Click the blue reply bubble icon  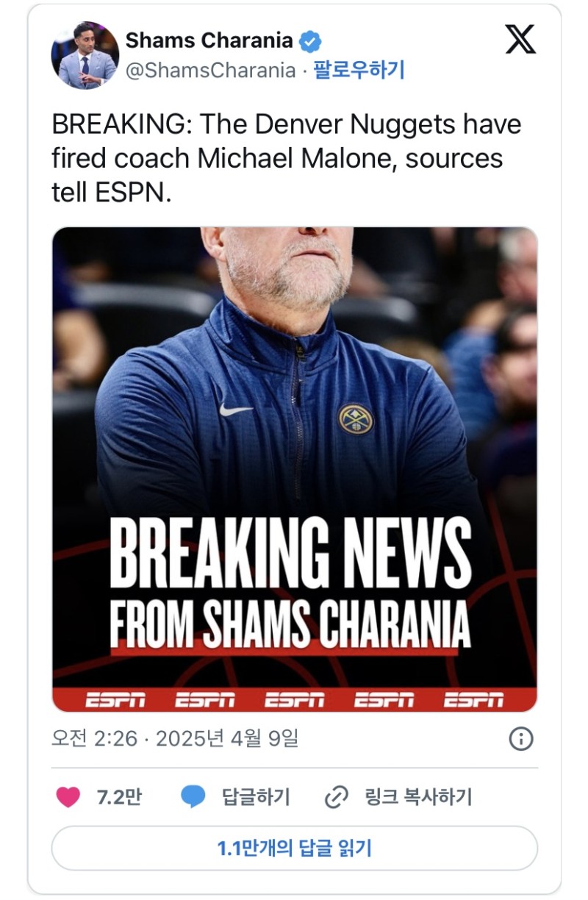pyautogui.click(x=193, y=797)
